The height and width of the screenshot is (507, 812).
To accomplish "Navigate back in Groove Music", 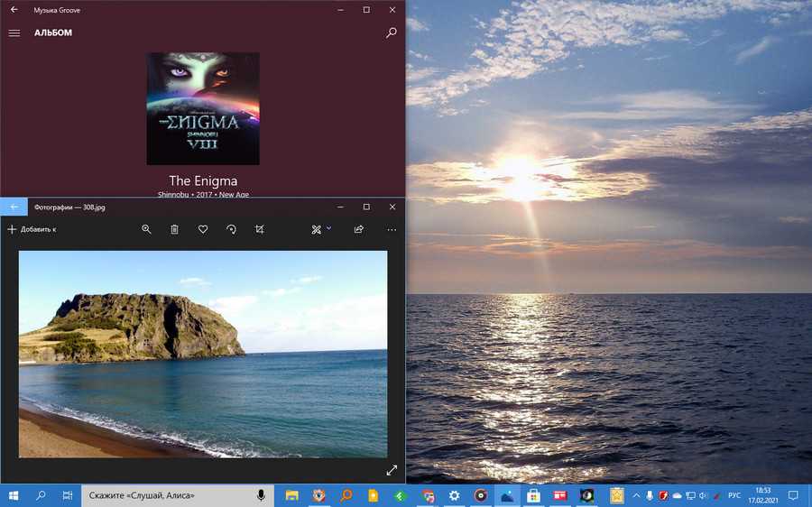I will [14, 9].
